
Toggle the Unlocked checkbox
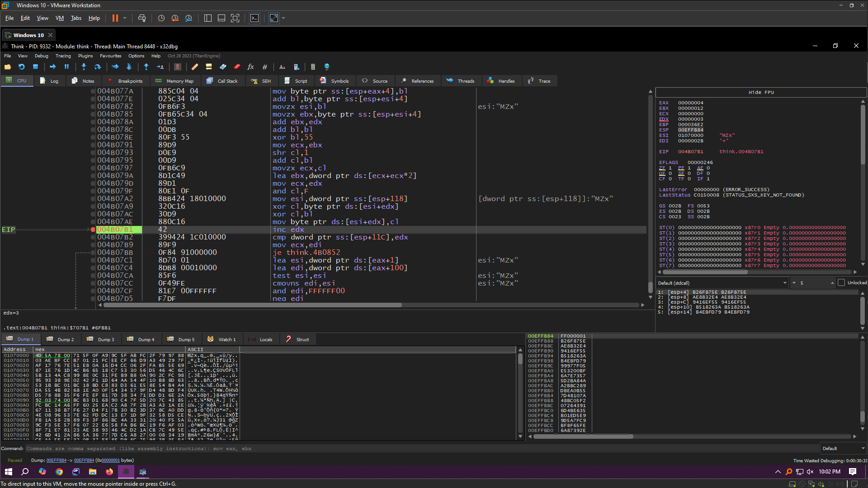pyautogui.click(x=841, y=283)
